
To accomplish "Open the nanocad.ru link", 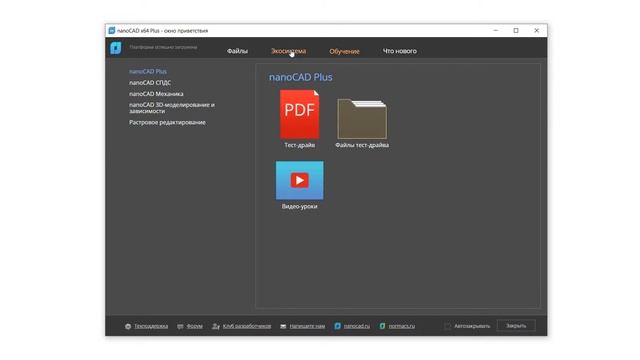I will pos(356,326).
